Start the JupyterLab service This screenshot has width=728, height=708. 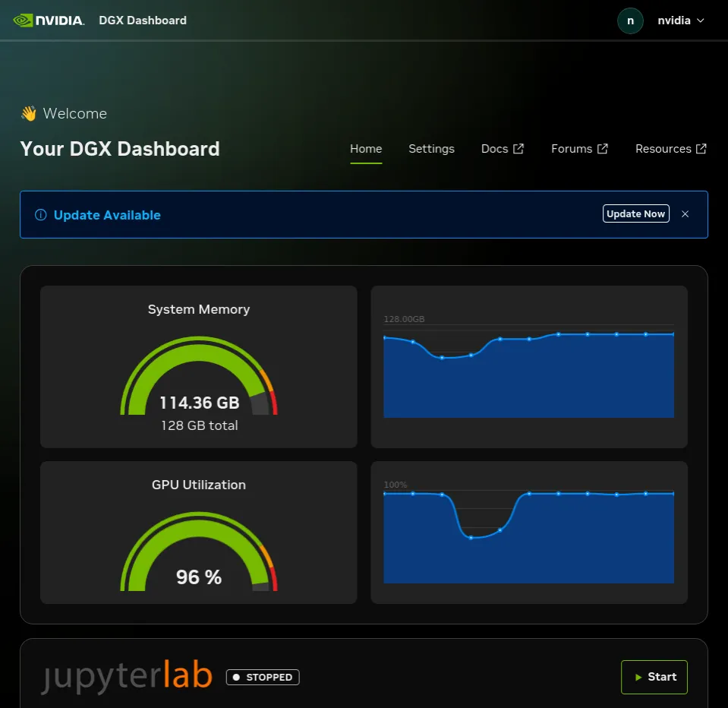(x=654, y=677)
